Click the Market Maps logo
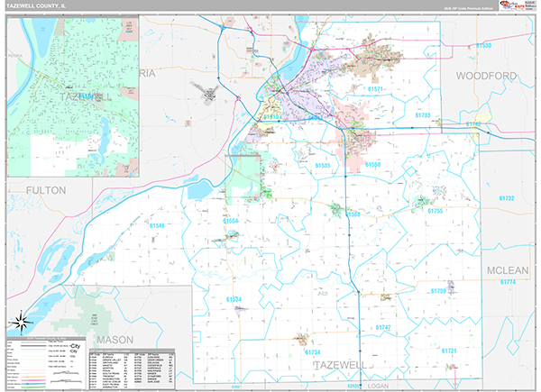 pyautogui.click(x=511, y=5)
